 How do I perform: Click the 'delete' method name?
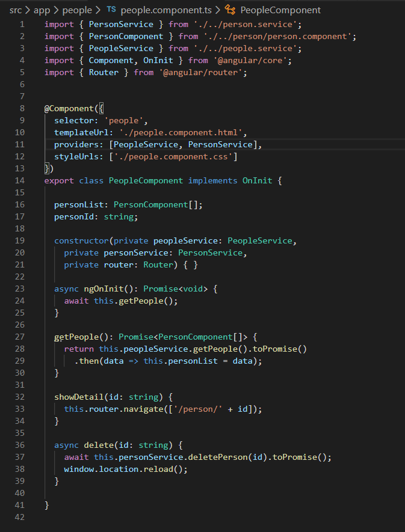pos(99,445)
